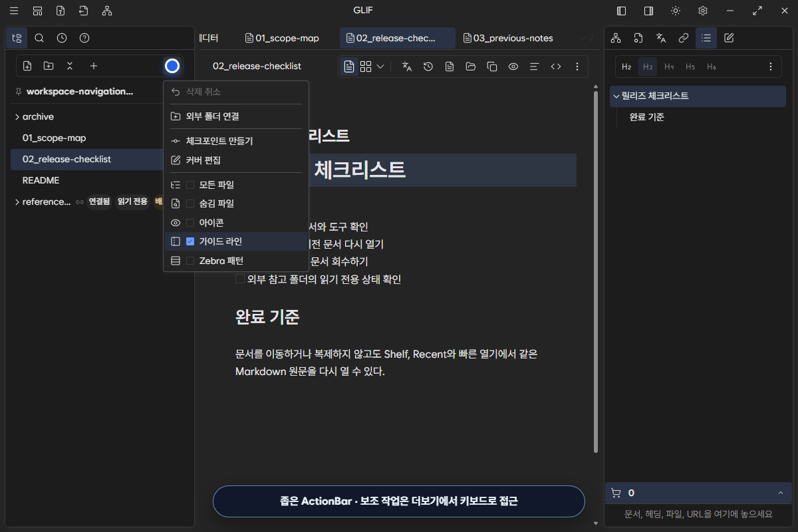Select 커버 편집 menu entry
The height and width of the screenshot is (532, 798).
[x=236, y=160]
